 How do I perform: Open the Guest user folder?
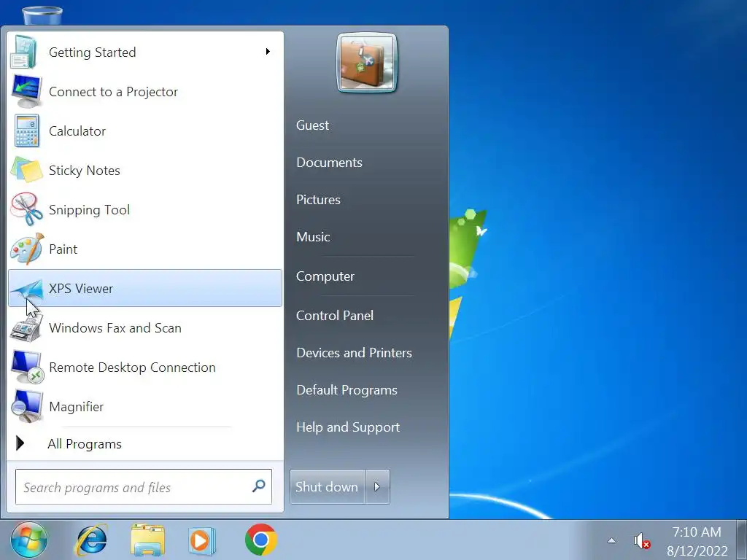click(312, 125)
